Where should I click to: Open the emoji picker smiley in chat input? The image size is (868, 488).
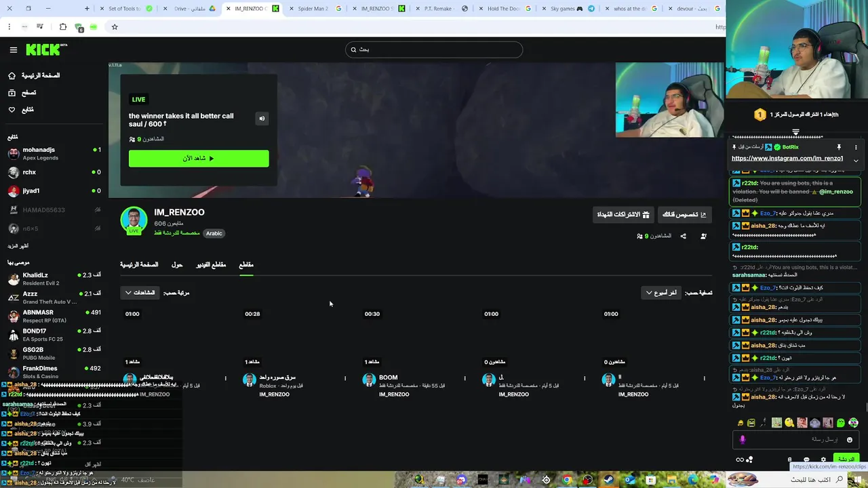tap(850, 440)
